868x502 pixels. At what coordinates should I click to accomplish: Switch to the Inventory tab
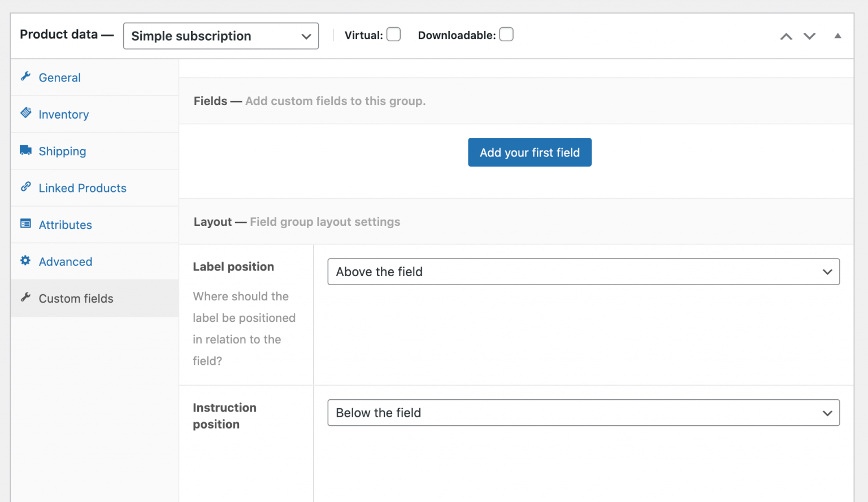point(63,114)
